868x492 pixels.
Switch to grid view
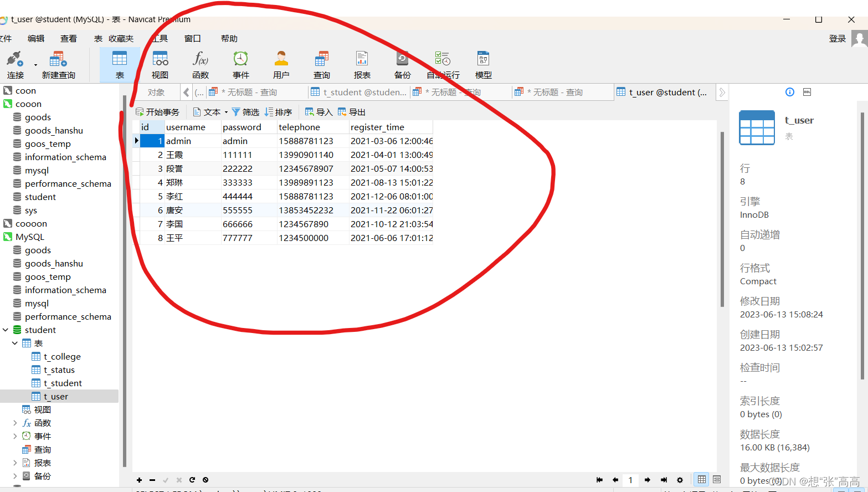702,480
